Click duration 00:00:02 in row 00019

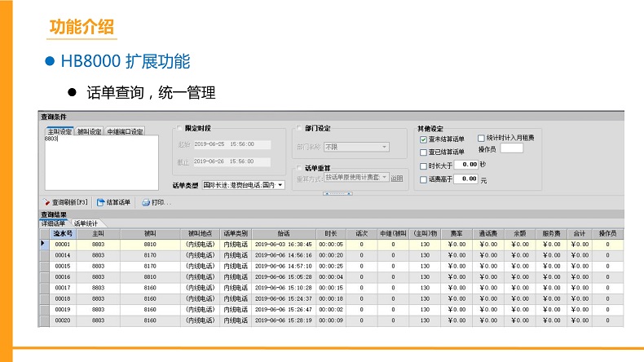point(331,310)
